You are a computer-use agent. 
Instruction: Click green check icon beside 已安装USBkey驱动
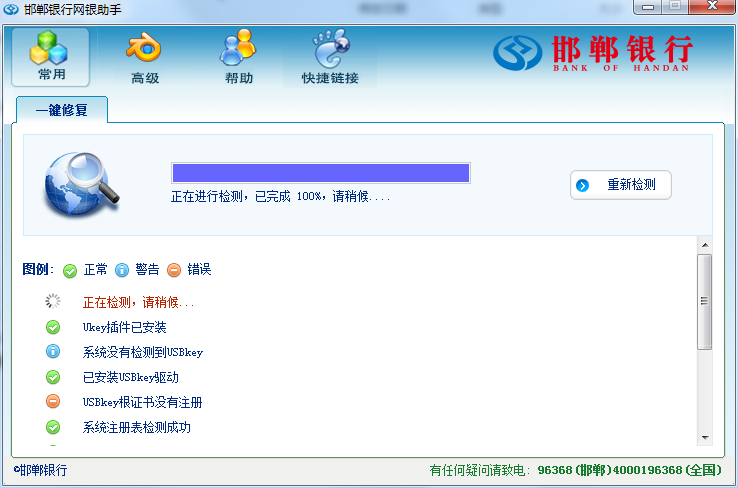53,377
